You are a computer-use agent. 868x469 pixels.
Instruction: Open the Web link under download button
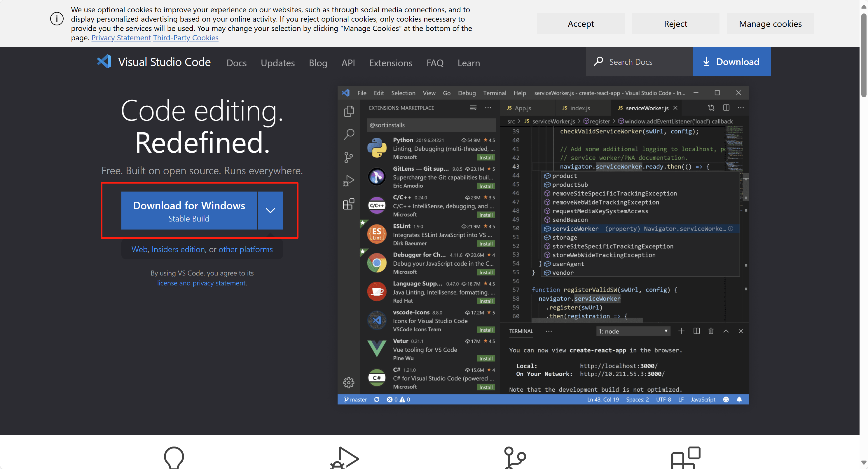(139, 249)
